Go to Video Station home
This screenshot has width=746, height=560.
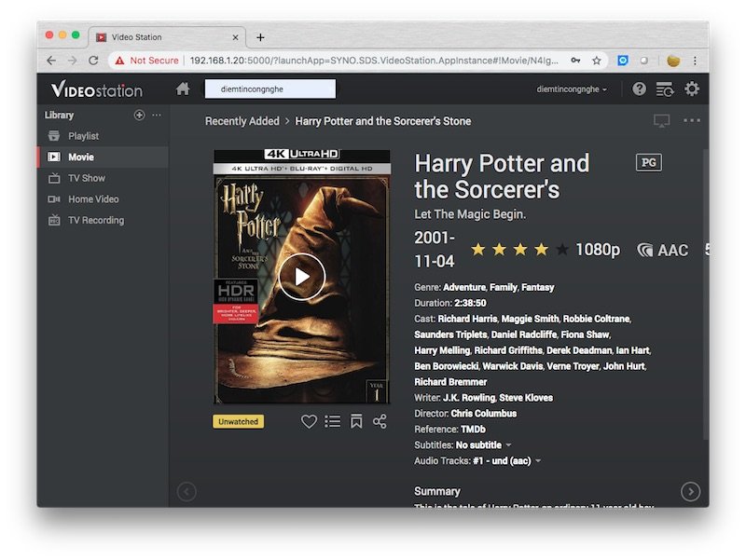click(x=183, y=89)
